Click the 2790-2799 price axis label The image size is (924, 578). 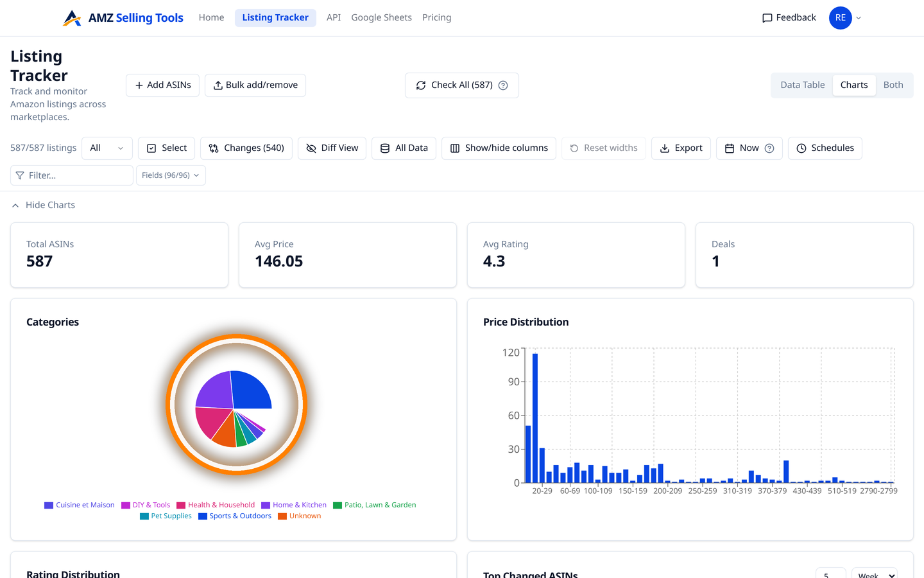pos(878,491)
